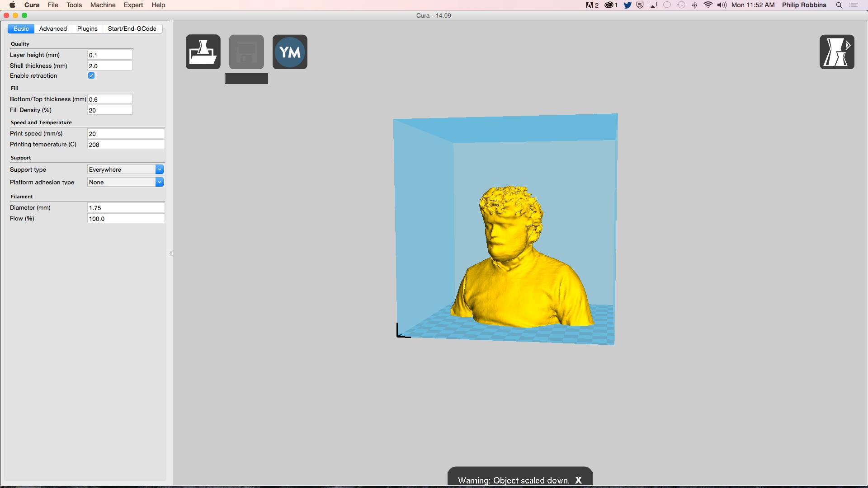Click the Philip Robbins user name
Viewport: 868px width, 488px height.
click(804, 5)
